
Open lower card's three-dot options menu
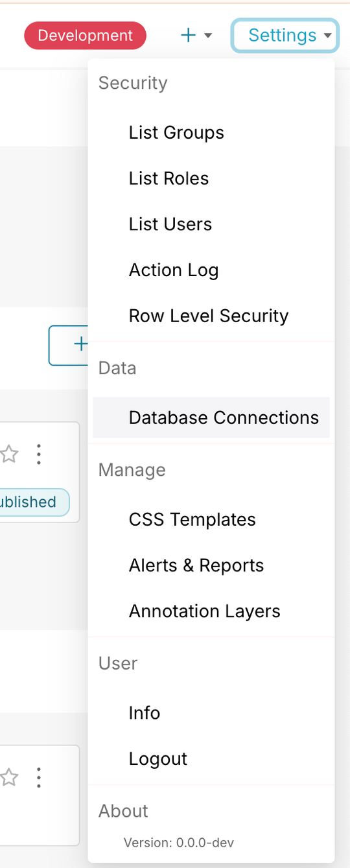tap(39, 777)
